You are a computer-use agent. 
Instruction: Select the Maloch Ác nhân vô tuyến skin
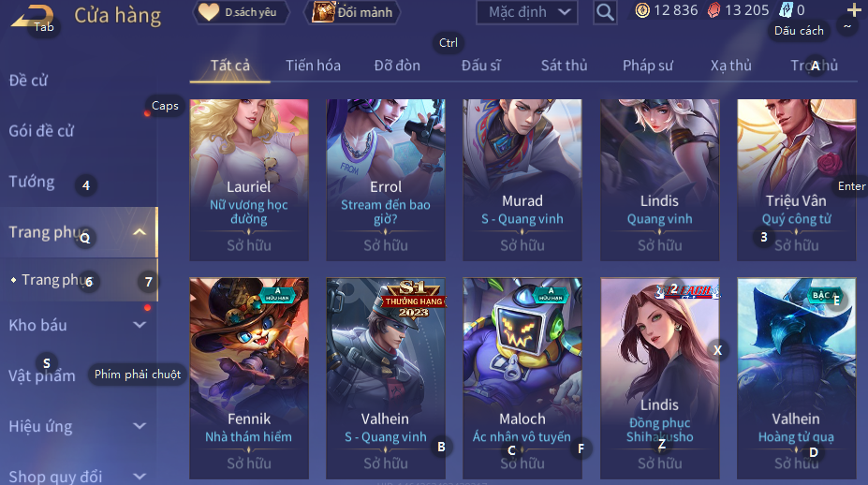pos(522,378)
